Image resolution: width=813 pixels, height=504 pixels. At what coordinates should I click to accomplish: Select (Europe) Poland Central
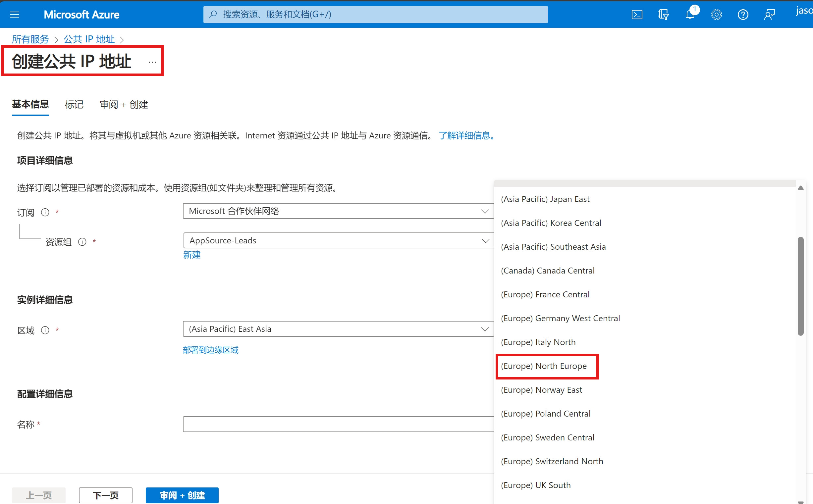coord(645,414)
